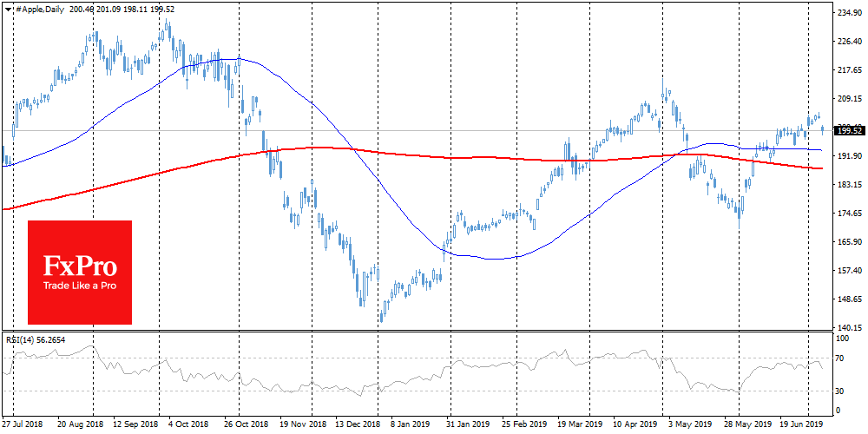Click the 174.65 price axis label
868x434 pixels.
point(849,214)
